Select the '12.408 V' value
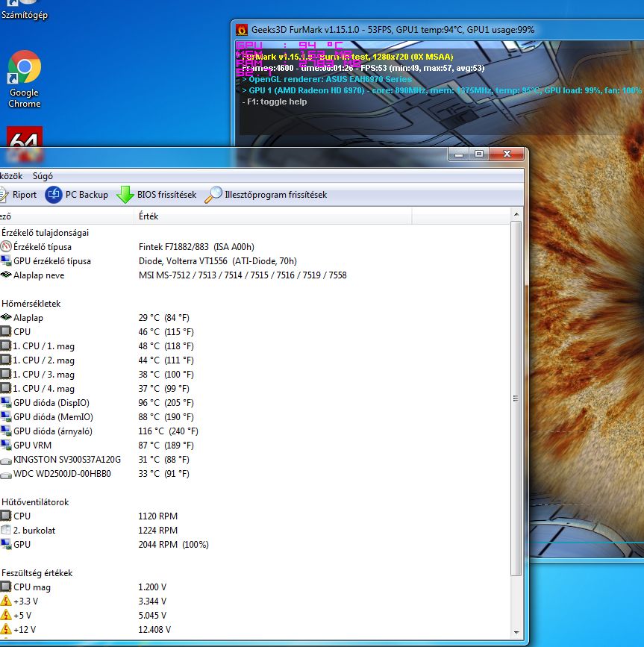644x647 pixels. 154,630
